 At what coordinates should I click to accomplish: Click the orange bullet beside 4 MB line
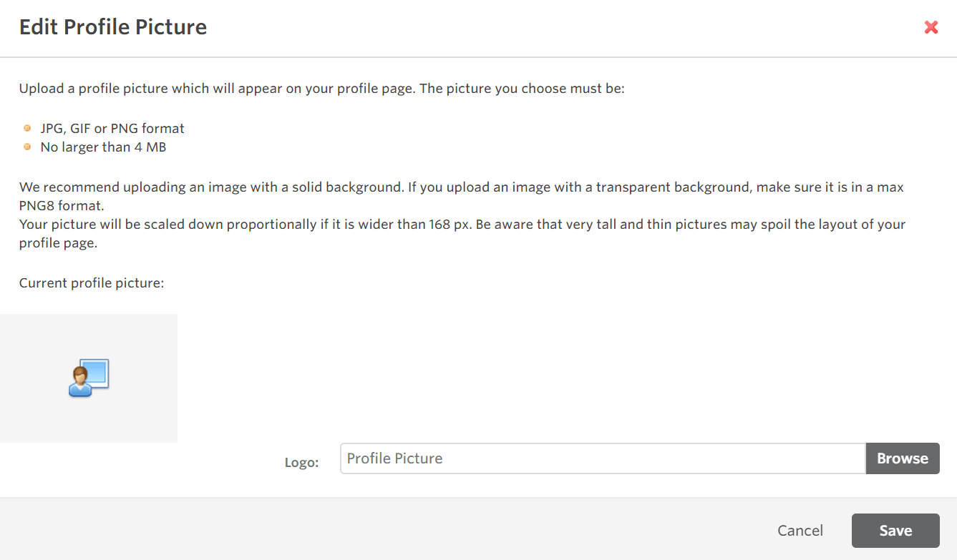(27, 147)
